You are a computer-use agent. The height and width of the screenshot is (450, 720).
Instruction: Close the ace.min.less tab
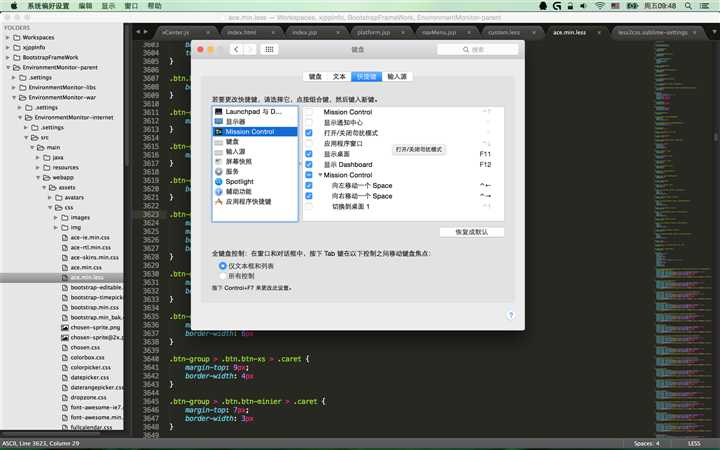[x=599, y=33]
